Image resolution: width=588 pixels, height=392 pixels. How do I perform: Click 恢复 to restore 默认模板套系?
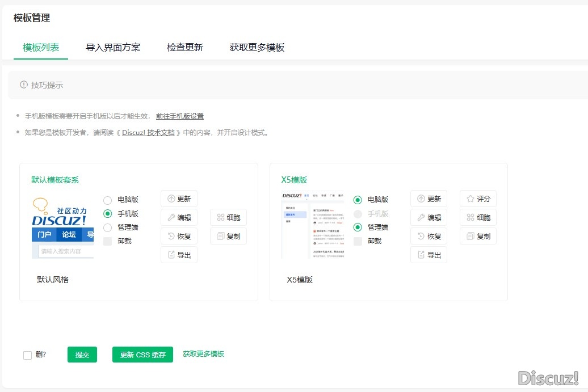[179, 236]
